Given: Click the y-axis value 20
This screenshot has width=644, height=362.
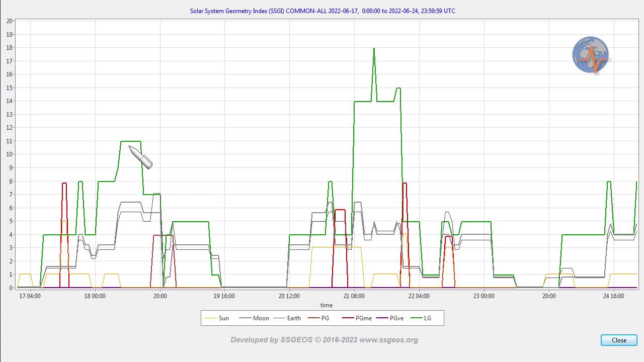Looking at the screenshot, I should [10, 21].
